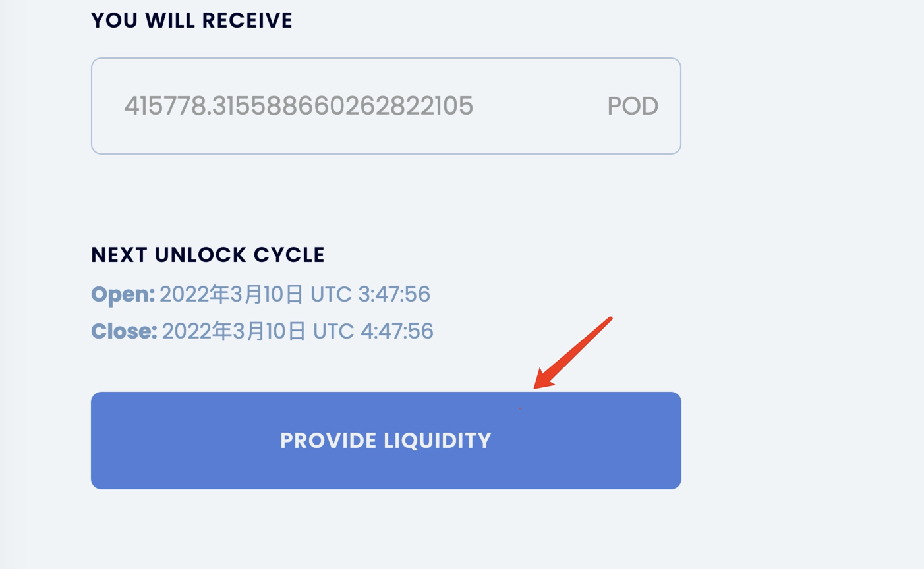Click UTC on the Open line

coord(331,294)
